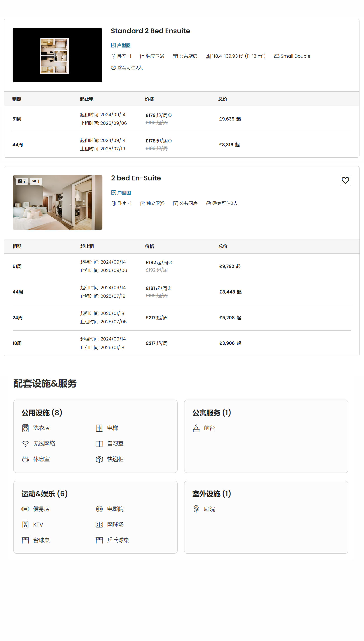Image resolution: width=364 pixels, height=641 pixels.
Task: Click the 室外设施 (1) heading
Action: point(211,494)
